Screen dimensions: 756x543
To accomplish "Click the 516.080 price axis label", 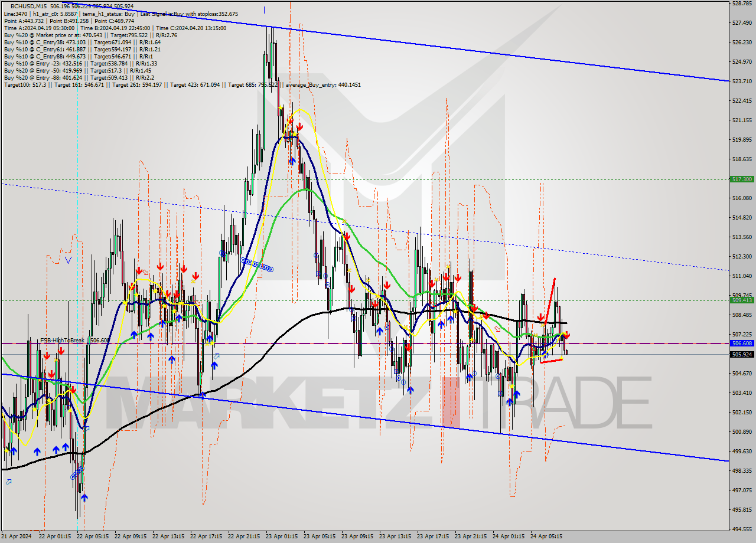I will pyautogui.click(x=741, y=198).
